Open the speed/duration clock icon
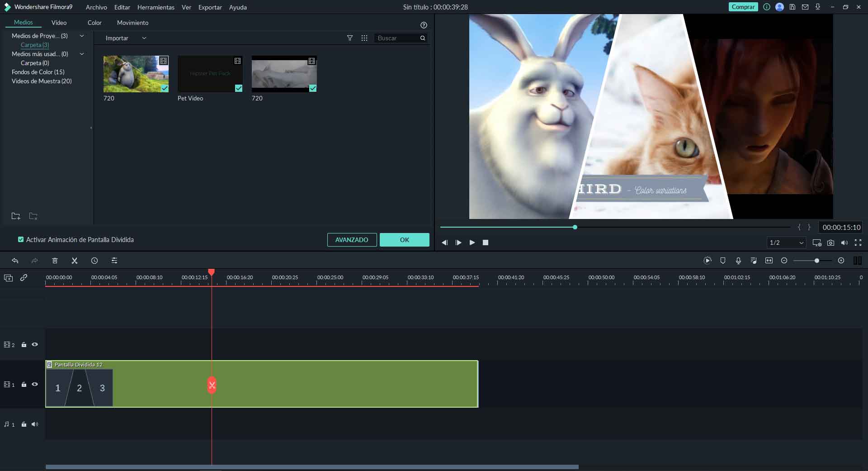Viewport: 868px width, 471px height. point(94,261)
